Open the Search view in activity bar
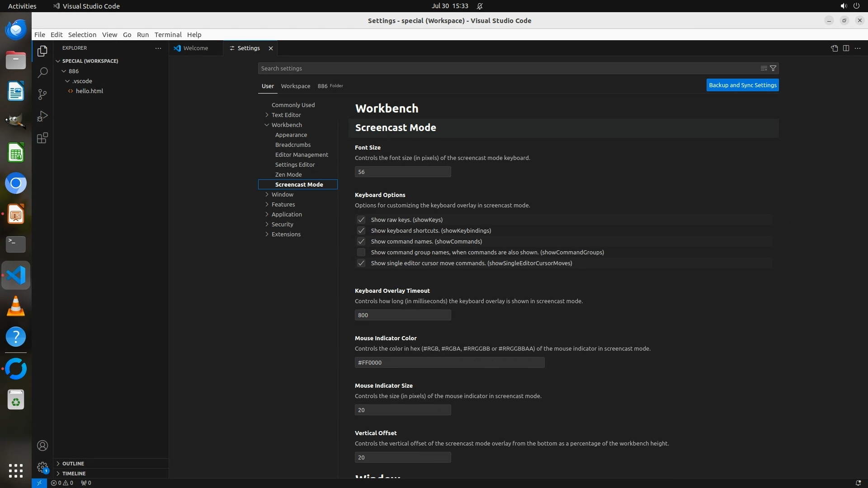Image resolution: width=868 pixels, height=488 pixels. 42,73
